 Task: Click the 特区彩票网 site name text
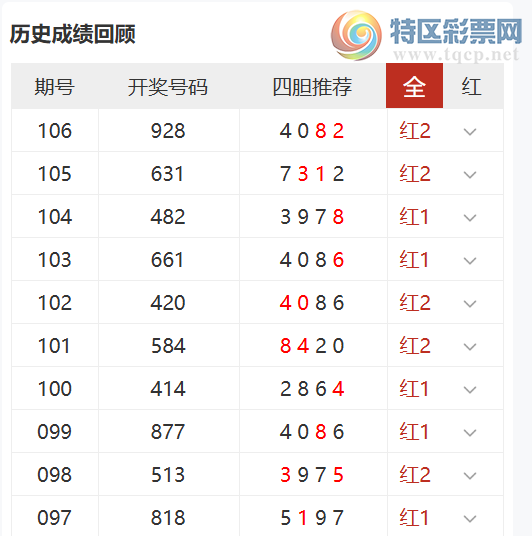456,31
